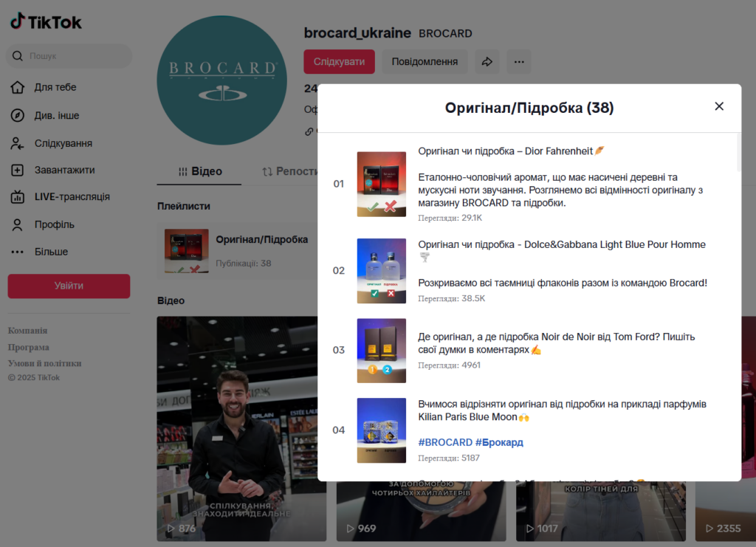Go to Слідкування section
Screen dimensions: 756x547
[x=63, y=144]
